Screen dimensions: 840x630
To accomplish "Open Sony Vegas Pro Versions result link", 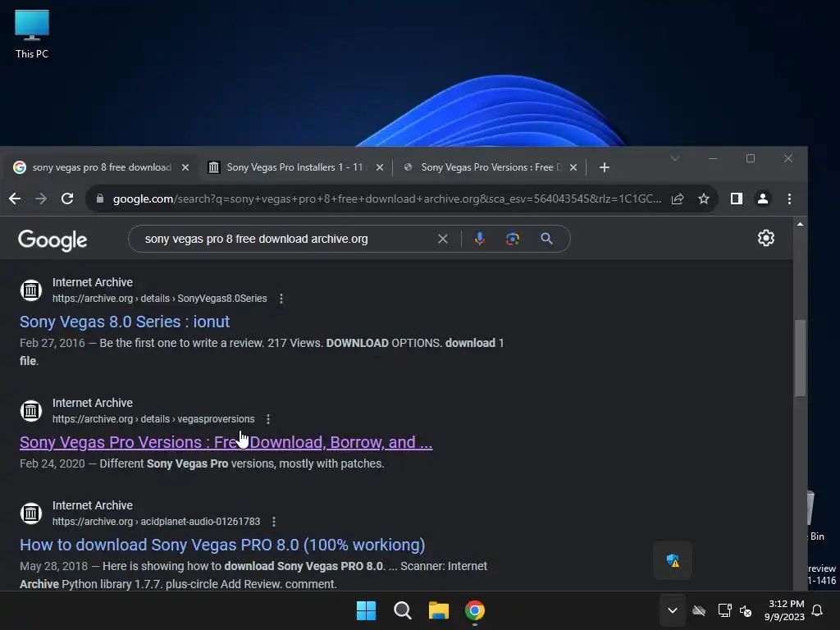I will coord(226,442).
